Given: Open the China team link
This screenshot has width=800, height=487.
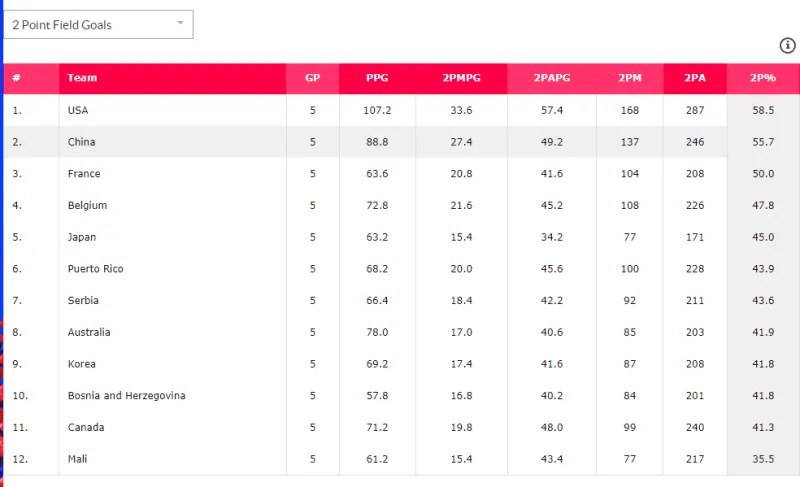Looking at the screenshot, I should coord(81,142).
